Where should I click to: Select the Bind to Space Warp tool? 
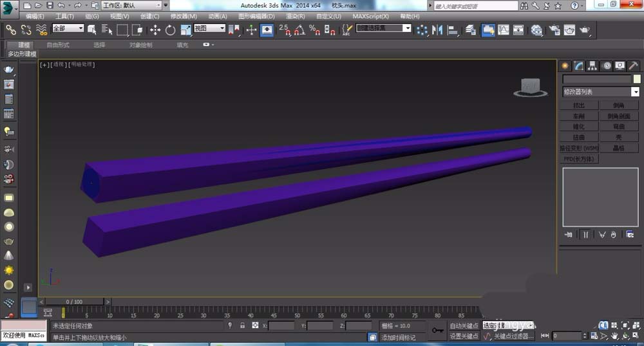coord(41,30)
